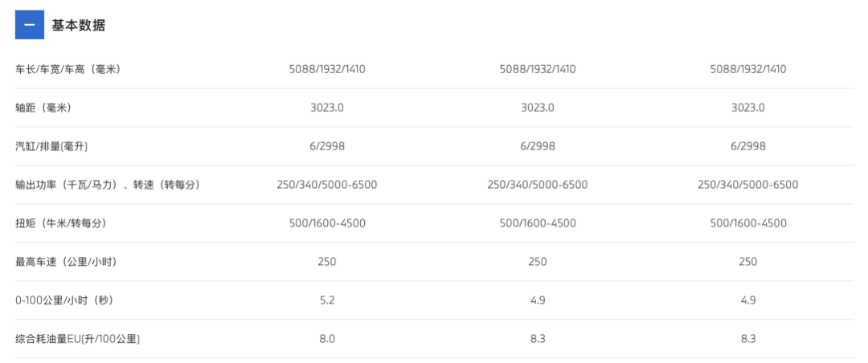The height and width of the screenshot is (363, 868).
Task: Click the 输出功率（千瓦/马力）、转速 row label
Action: point(107,185)
